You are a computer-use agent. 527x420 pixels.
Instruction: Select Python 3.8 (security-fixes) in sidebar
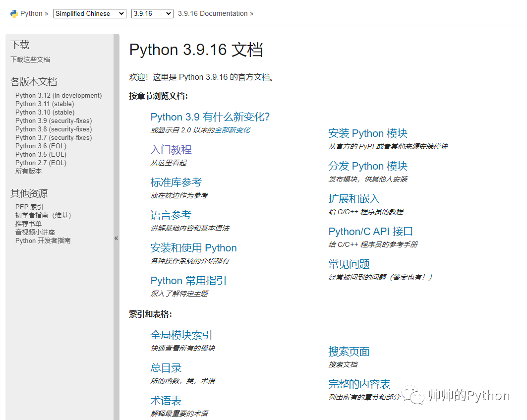pos(54,129)
